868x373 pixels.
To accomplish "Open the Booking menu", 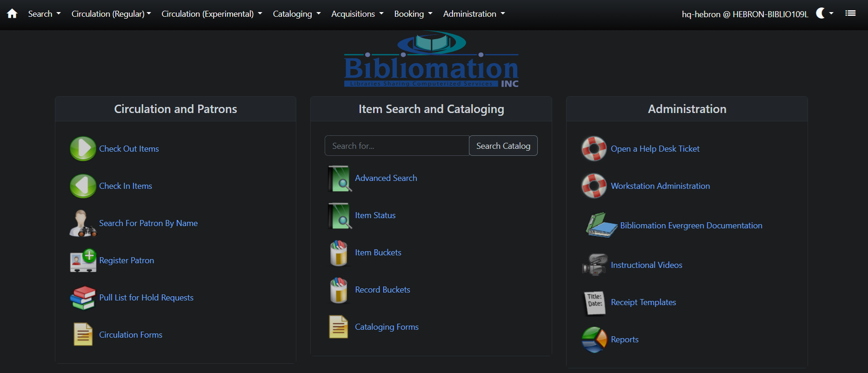I will click(413, 14).
